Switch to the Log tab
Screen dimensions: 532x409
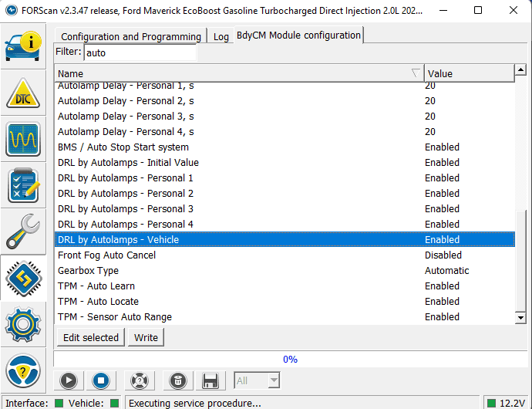tap(221, 36)
